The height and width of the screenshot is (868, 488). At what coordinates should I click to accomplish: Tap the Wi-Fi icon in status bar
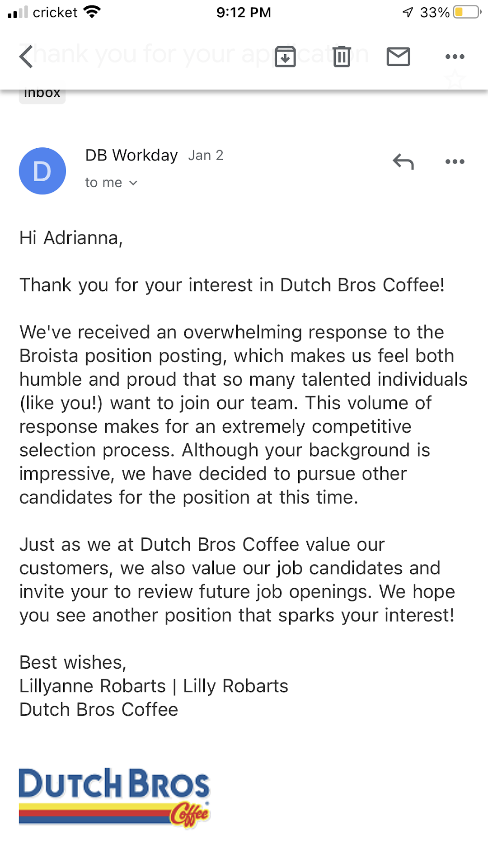coord(92,12)
